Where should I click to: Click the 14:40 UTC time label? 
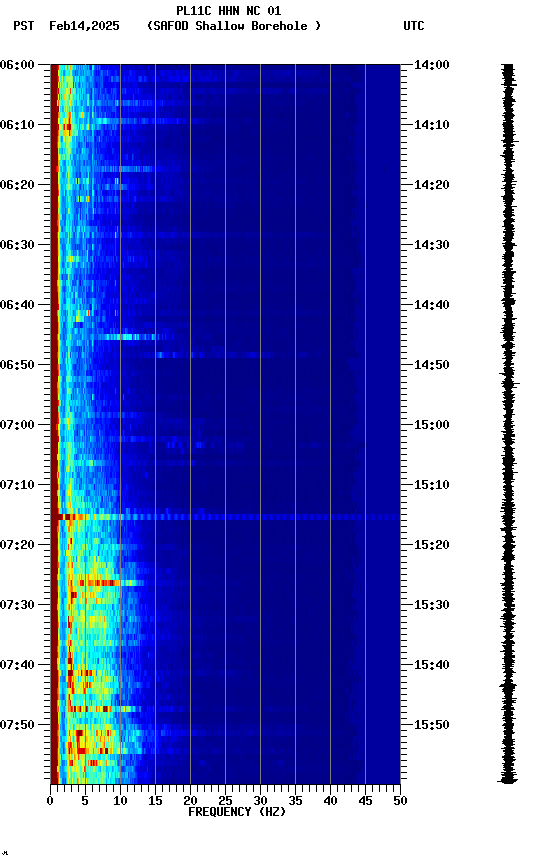coord(432,305)
